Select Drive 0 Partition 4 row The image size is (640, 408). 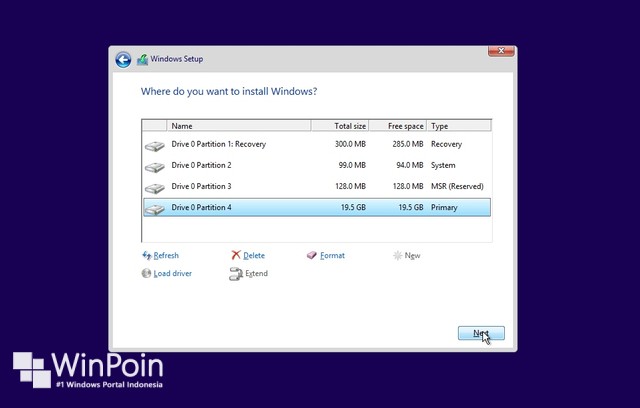pos(317,207)
